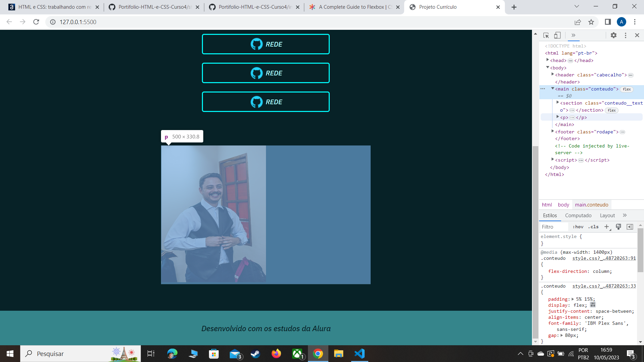Select the body breadcrumb
Image resolution: width=644 pixels, height=362 pixels.
(x=563, y=205)
